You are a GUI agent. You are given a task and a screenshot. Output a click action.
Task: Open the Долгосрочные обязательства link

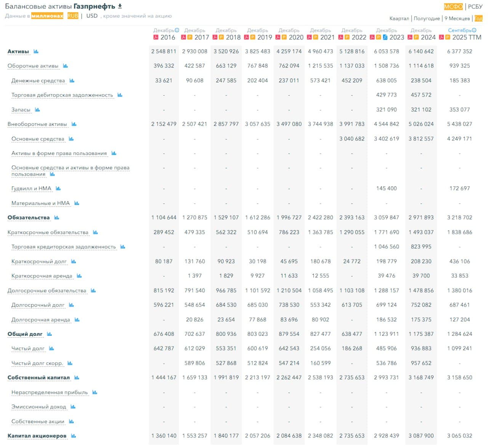(47, 291)
